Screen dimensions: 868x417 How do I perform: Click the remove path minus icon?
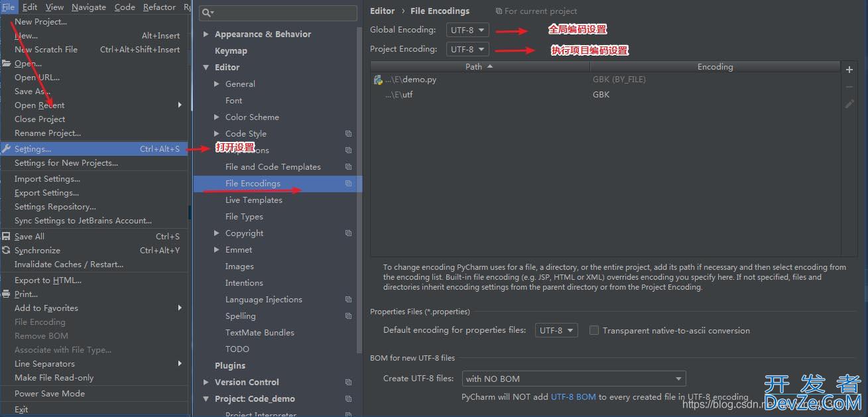click(849, 87)
